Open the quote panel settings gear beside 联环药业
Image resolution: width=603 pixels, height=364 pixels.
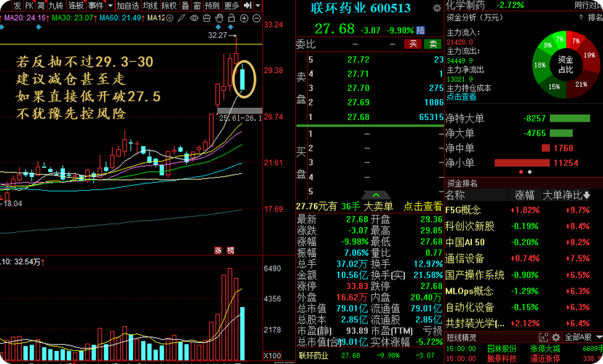[437, 8]
